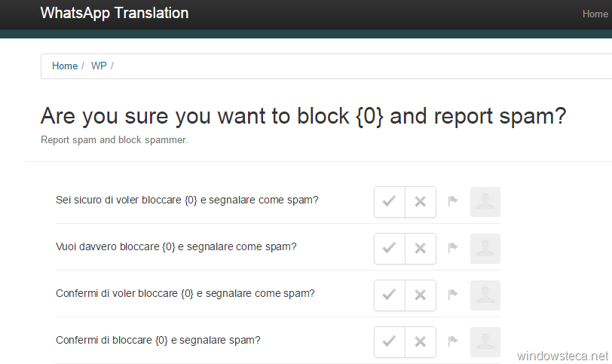This screenshot has width=612, height=364.
Task: Approve translation 'Confermi di bloccare'
Action: 390,342
